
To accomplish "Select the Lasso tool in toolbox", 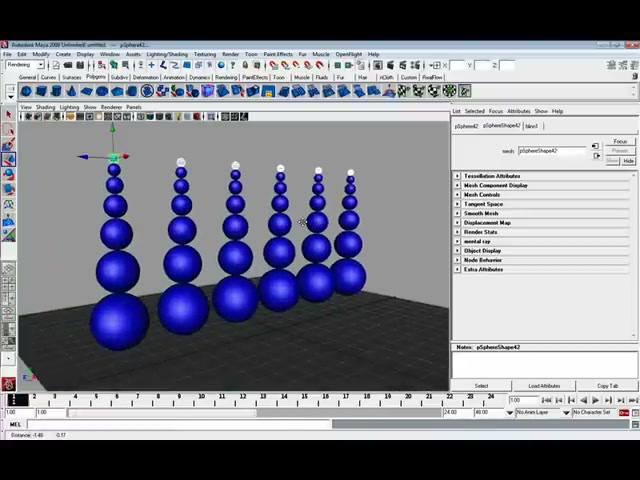I will 9,130.
